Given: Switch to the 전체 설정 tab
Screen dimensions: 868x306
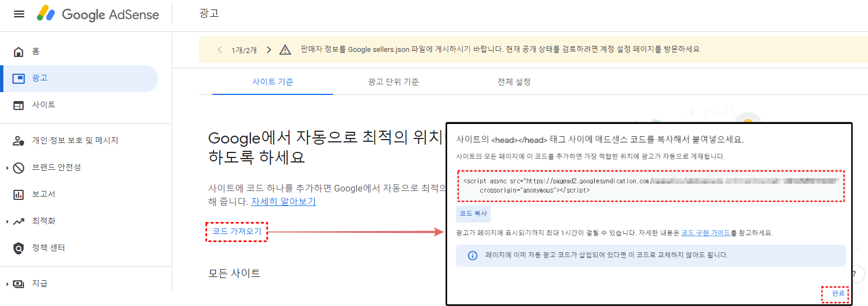Looking at the screenshot, I should [x=514, y=82].
